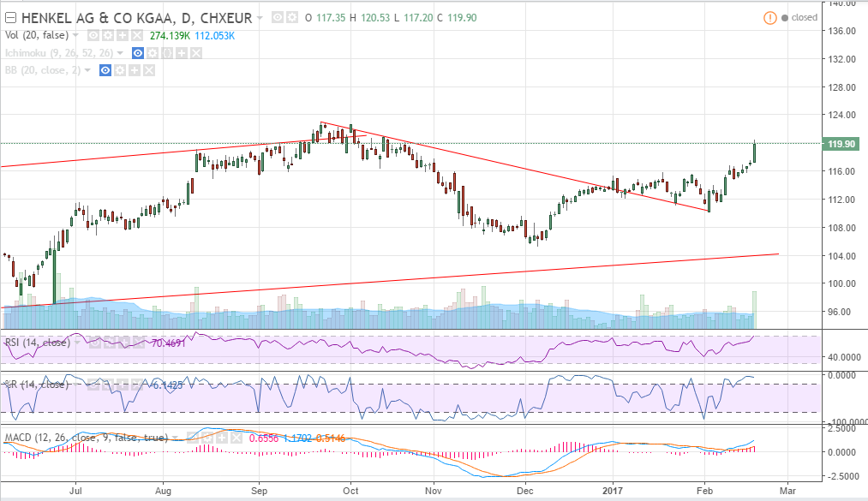868x501 pixels.
Task: Click the 104.00 price scale label
Action: (x=841, y=255)
